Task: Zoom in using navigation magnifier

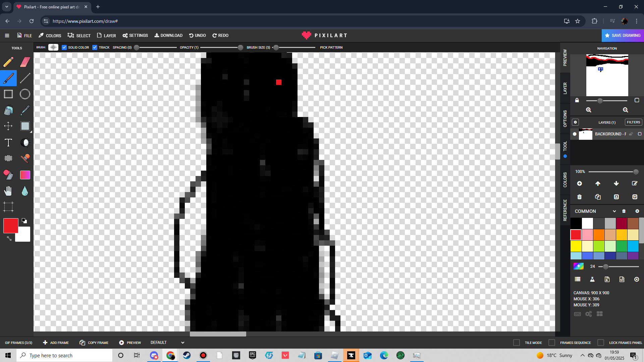Action: point(589,110)
